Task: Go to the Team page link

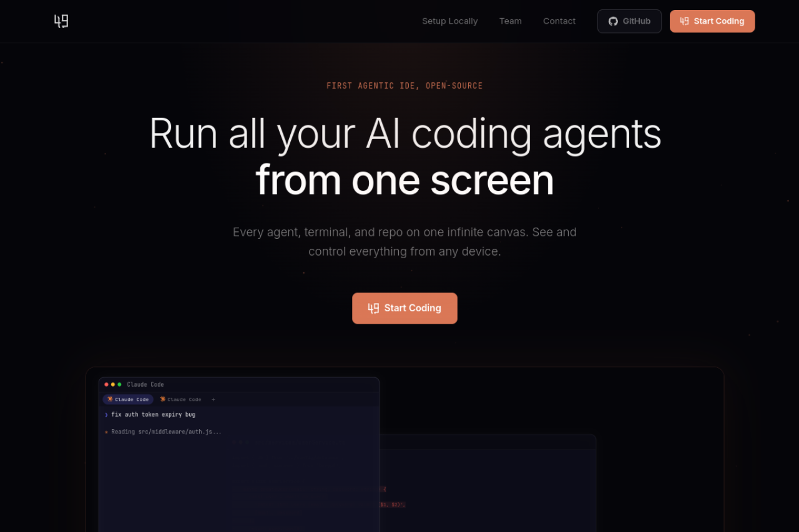Action: tap(510, 21)
